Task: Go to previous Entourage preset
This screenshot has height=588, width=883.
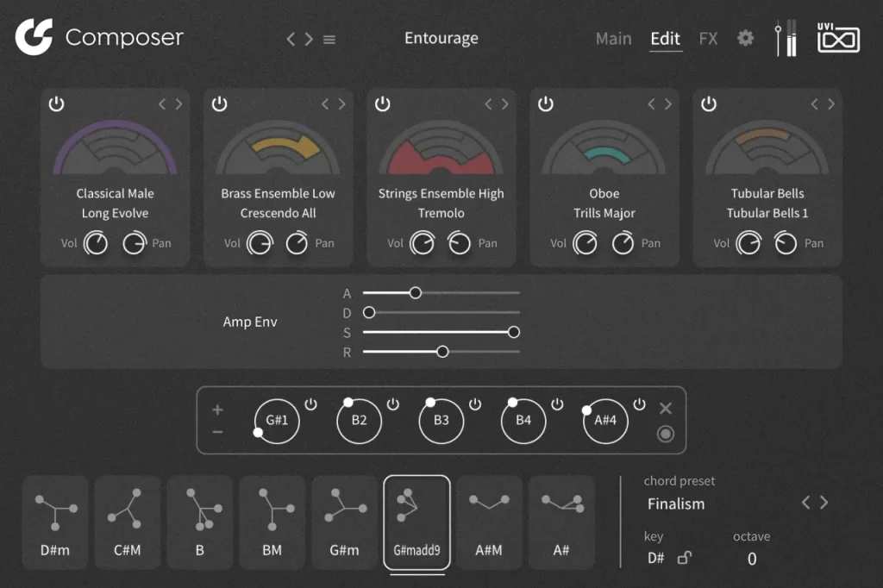Action: 291,39
